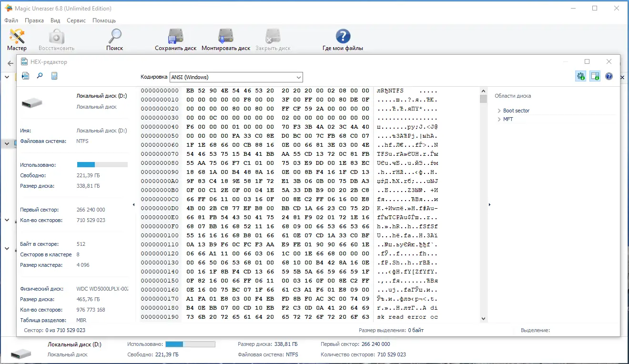Click the blue help icon in HEX editor
This screenshot has height=364, width=629.
coord(609,76)
